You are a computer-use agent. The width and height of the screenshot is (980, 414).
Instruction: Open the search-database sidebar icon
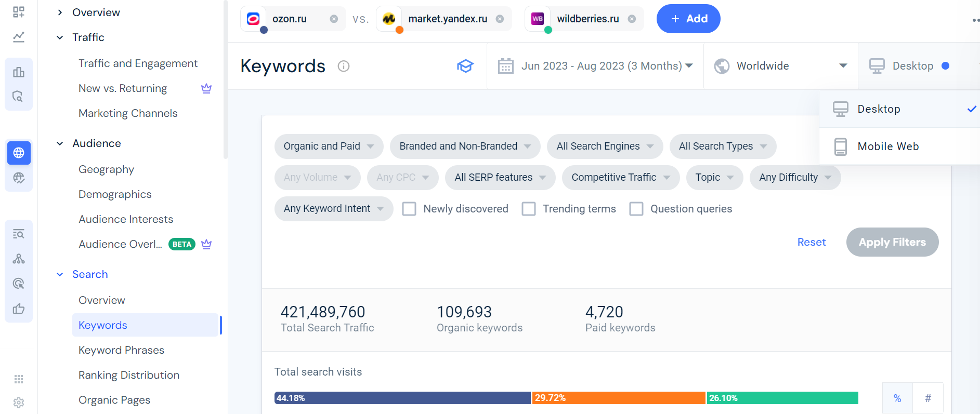(x=19, y=97)
